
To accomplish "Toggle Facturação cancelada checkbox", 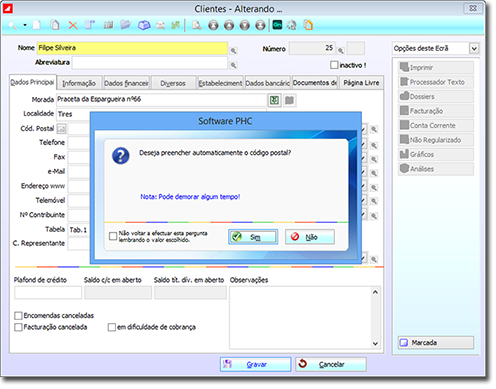I will tap(18, 327).
